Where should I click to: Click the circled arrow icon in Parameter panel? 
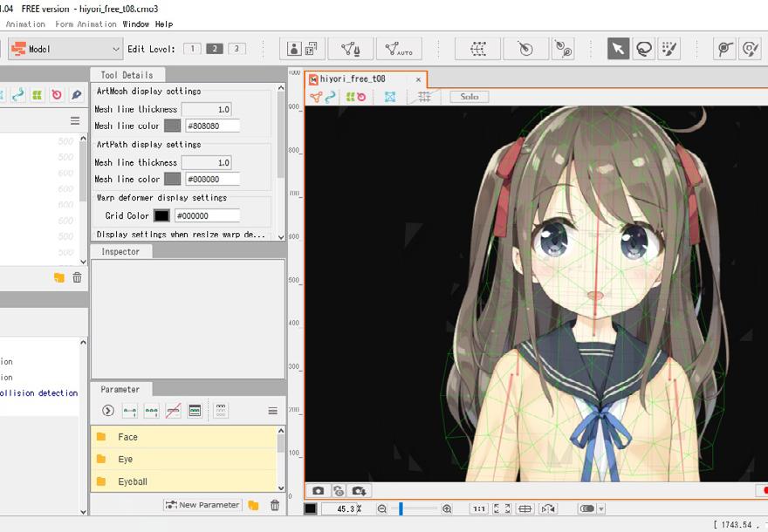tap(107, 411)
